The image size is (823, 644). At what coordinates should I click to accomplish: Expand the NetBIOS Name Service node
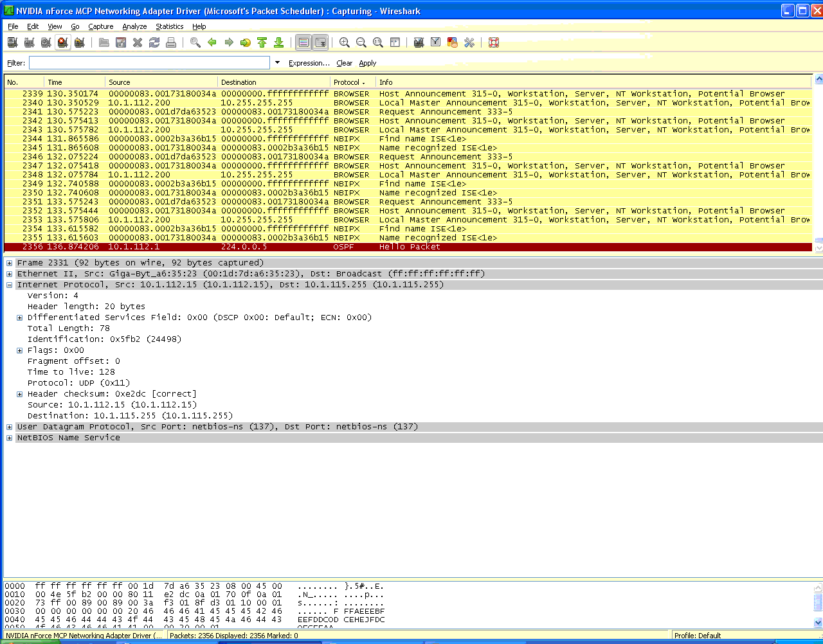pyautogui.click(x=10, y=438)
